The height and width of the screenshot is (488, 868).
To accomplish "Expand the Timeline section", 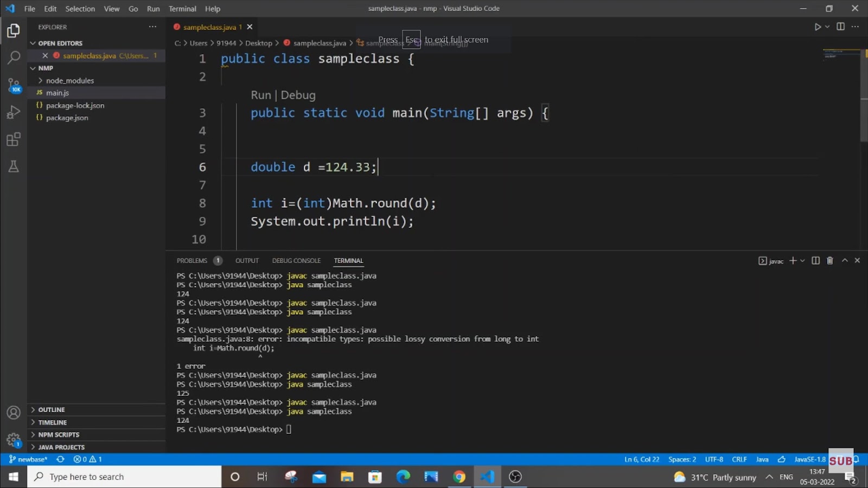I will click(x=97, y=422).
